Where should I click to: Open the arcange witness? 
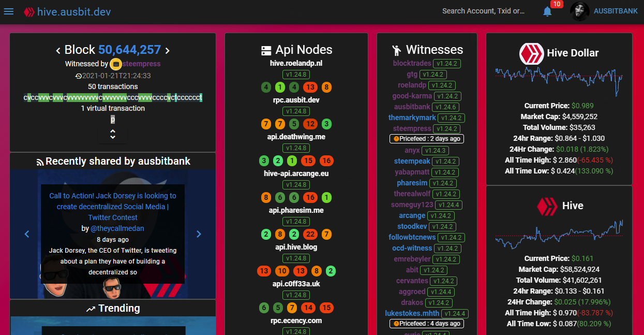(x=412, y=215)
